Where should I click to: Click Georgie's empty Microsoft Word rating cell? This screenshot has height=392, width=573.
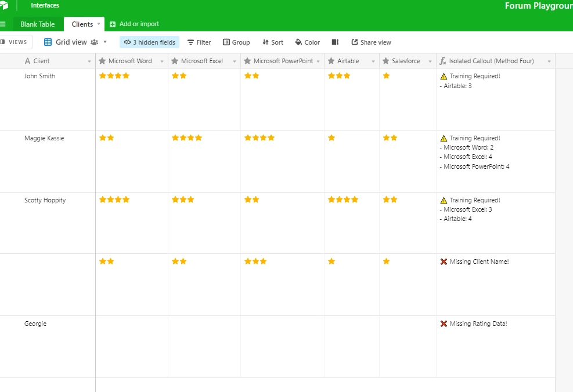[132, 347]
